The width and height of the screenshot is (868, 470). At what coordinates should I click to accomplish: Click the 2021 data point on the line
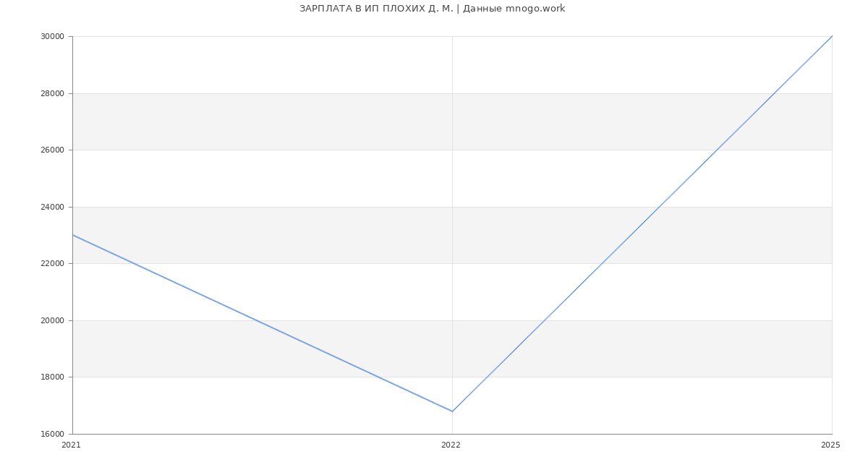tap(73, 235)
